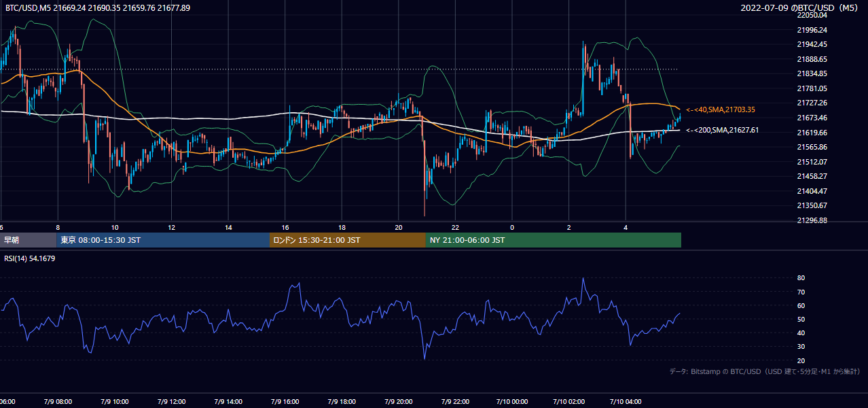Click price axis value 21834.85

click(812, 73)
